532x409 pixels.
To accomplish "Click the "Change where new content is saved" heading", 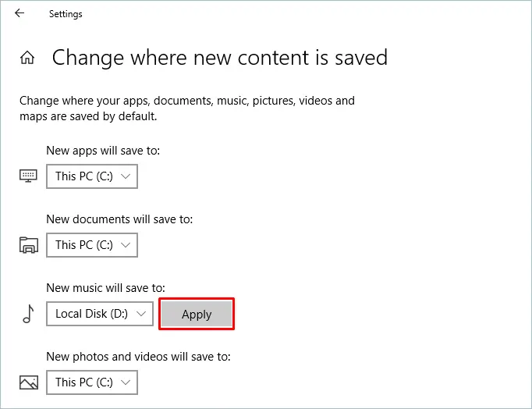I will [x=219, y=57].
